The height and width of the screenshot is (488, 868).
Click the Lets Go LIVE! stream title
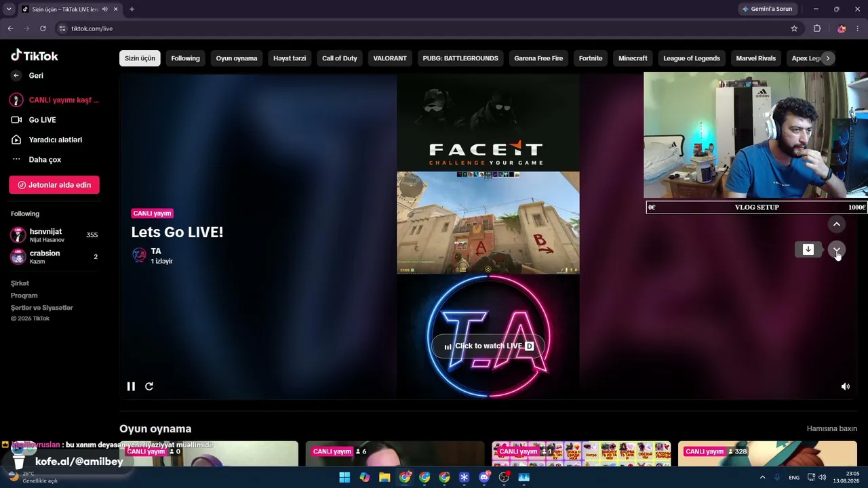tap(177, 232)
